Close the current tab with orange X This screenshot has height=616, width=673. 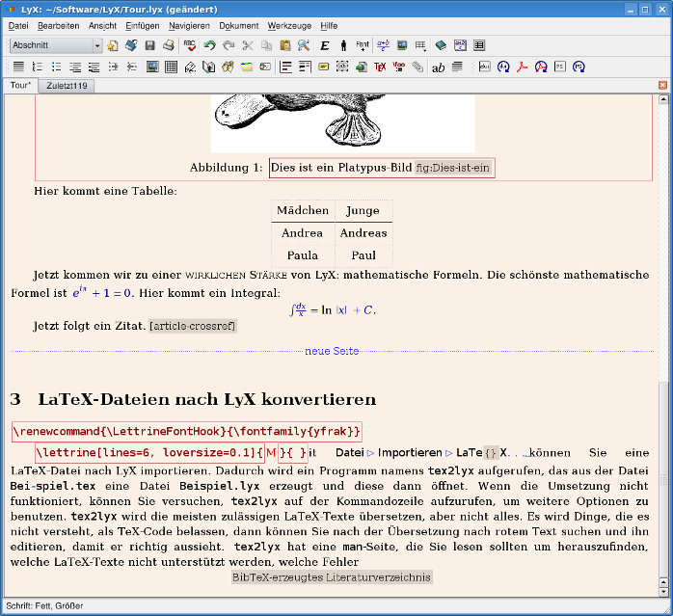(x=662, y=85)
